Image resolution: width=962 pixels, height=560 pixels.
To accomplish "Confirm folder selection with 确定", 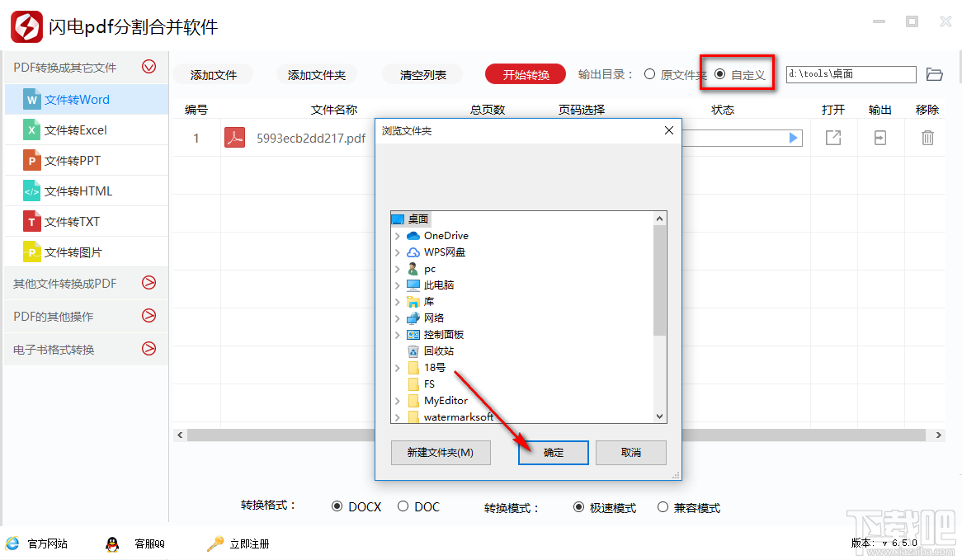I will click(553, 452).
